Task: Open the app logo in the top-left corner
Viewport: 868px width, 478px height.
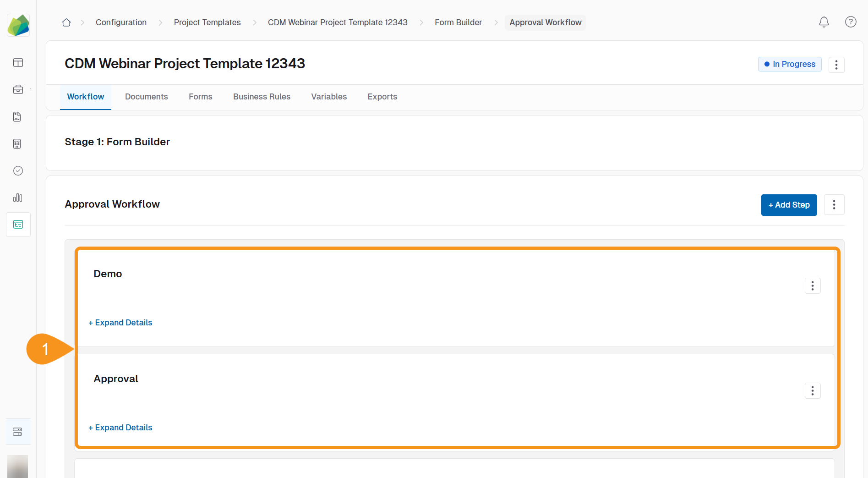Action: point(18,25)
